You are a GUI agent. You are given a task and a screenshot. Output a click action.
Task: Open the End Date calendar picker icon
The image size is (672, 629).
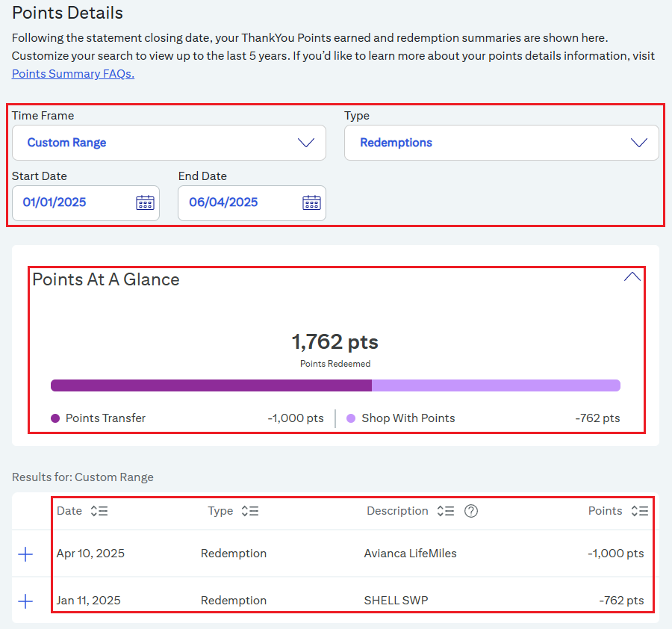point(311,202)
